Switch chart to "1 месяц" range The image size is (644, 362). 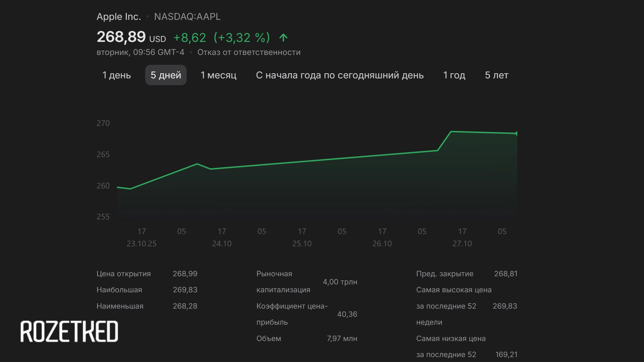pyautogui.click(x=218, y=75)
